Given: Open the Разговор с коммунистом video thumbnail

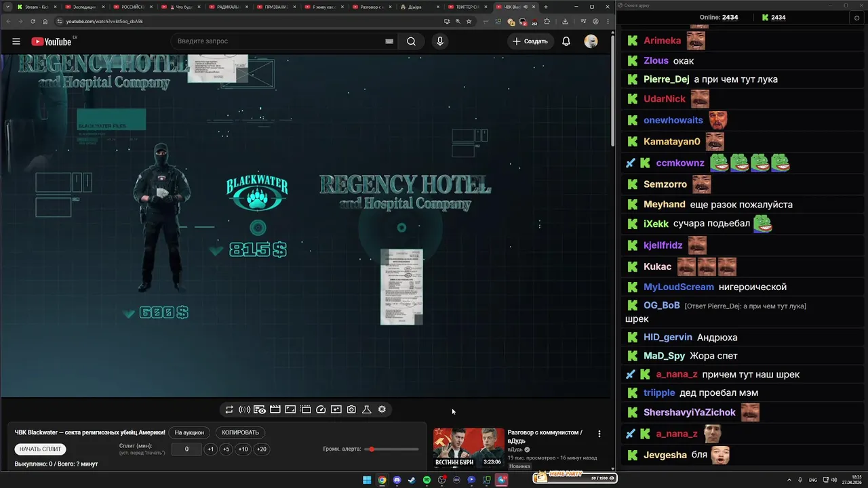Looking at the screenshot, I should pyautogui.click(x=469, y=448).
